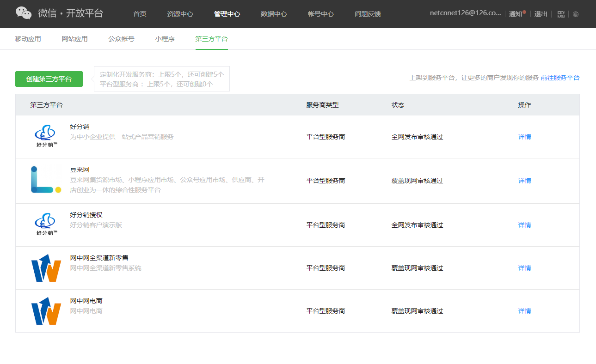Image resolution: width=596 pixels, height=364 pixels.
Task: Click 创建第三方平台 green button
Action: coord(49,79)
